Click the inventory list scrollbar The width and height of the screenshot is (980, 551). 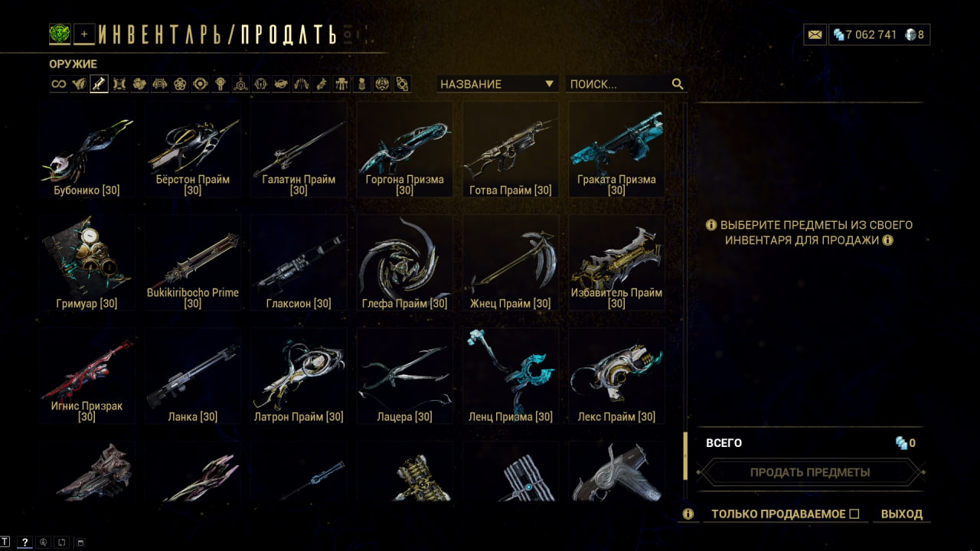click(685, 301)
